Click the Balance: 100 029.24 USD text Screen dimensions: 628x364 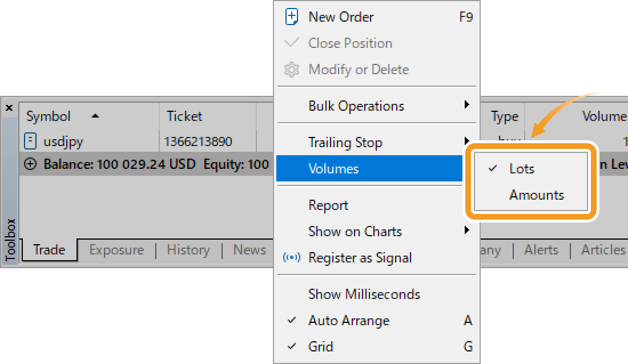point(119,164)
